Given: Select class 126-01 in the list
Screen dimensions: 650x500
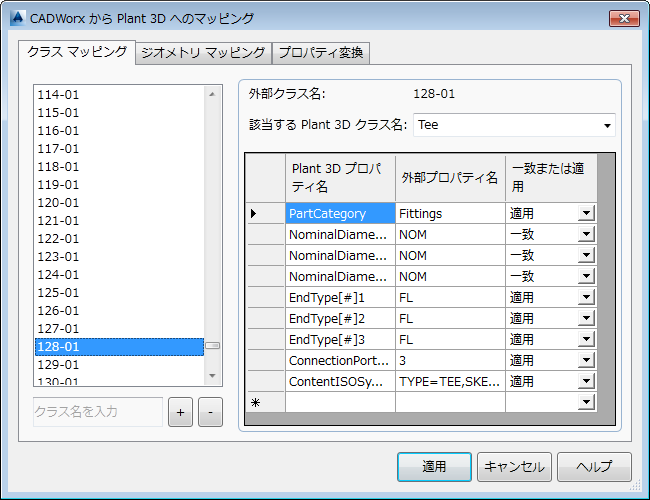Looking at the screenshot, I should [119, 311].
